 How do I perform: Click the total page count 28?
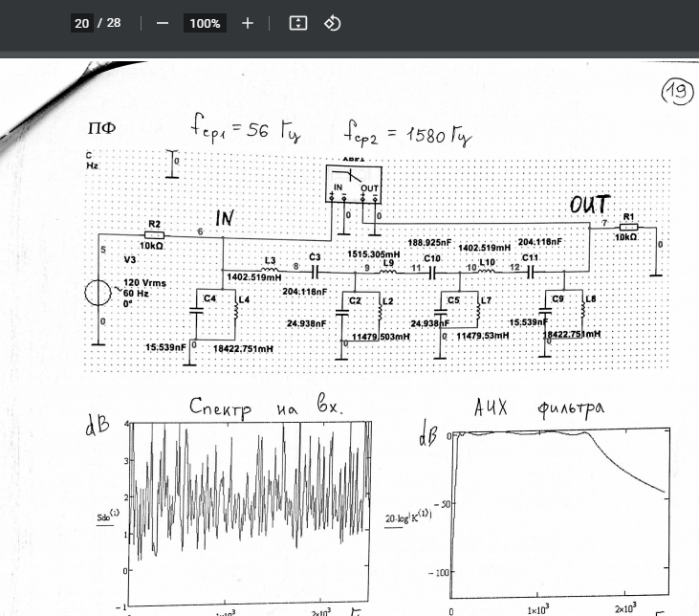click(114, 23)
